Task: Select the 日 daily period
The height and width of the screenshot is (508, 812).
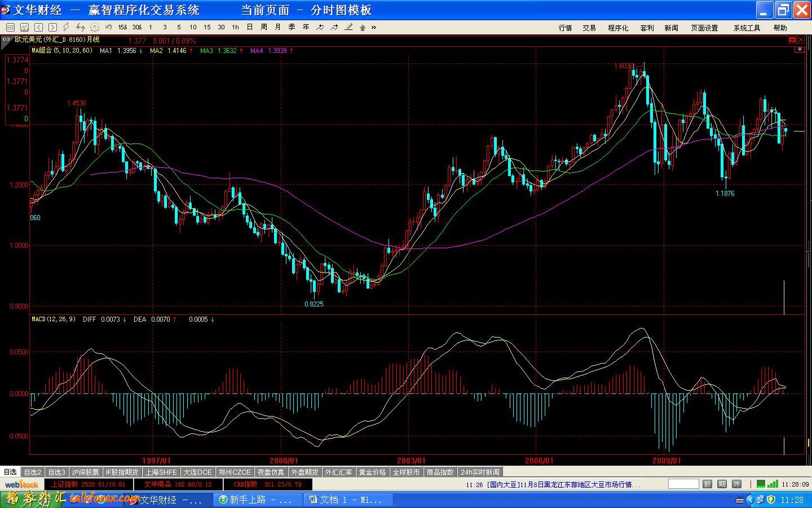Action: point(249,27)
